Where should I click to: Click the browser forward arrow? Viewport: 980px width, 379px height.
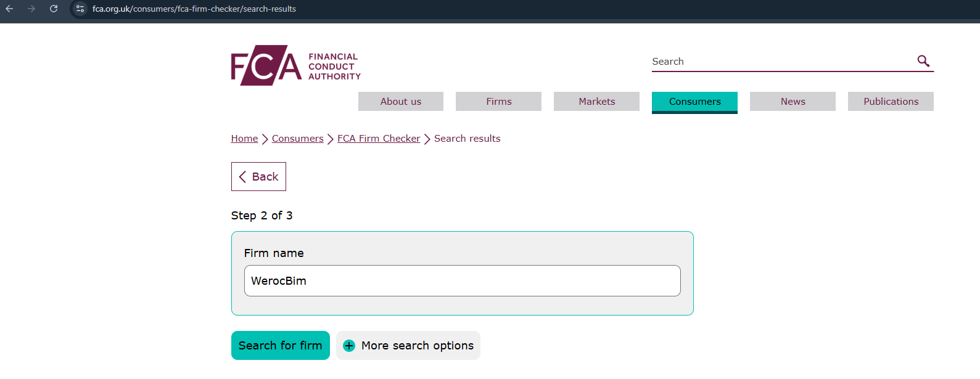click(x=31, y=9)
